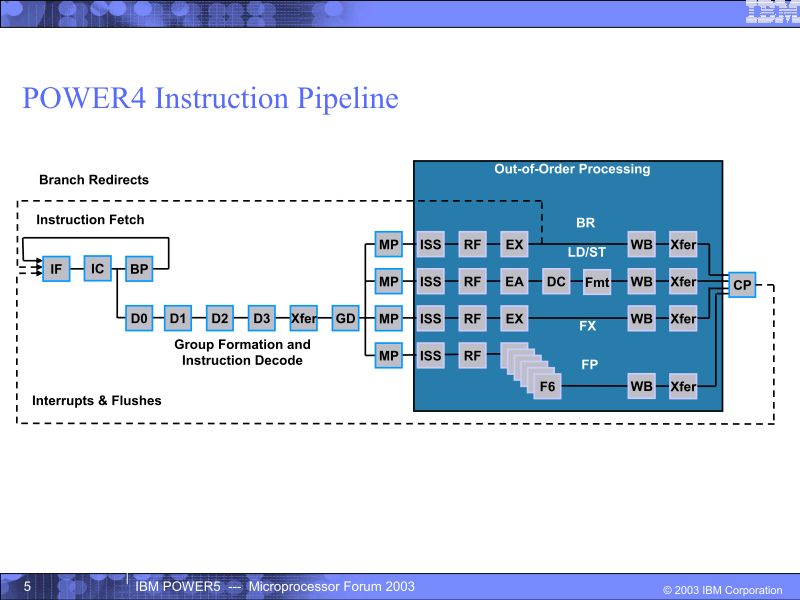Click the IF instruction fetch stage box
800x600 pixels.
click(56, 269)
